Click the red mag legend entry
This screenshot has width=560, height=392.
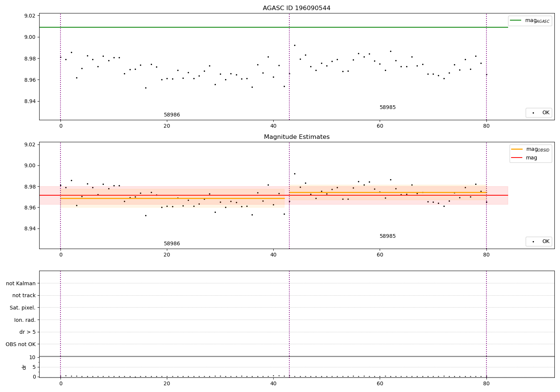click(524, 158)
